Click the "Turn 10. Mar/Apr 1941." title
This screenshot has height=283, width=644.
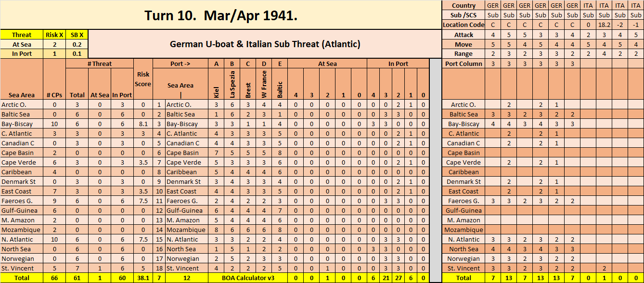coord(221,15)
